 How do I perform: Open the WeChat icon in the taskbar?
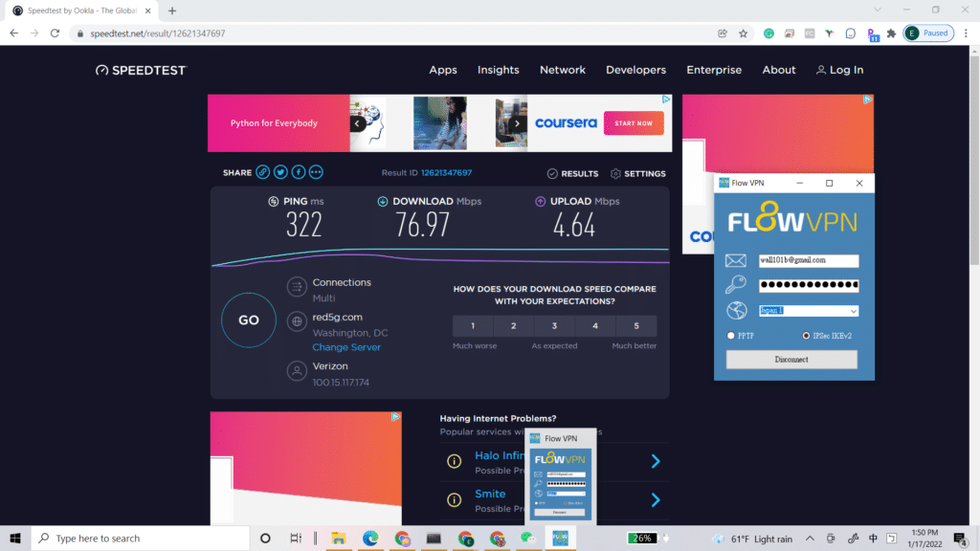pos(528,538)
